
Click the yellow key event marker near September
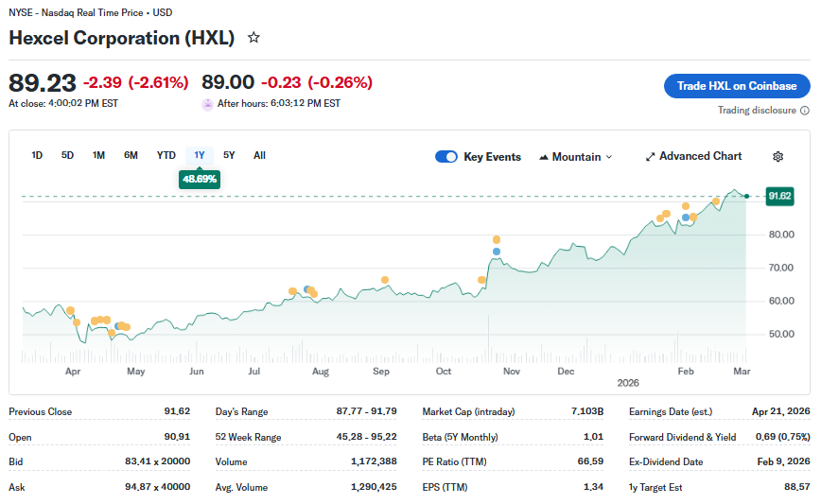point(385,280)
